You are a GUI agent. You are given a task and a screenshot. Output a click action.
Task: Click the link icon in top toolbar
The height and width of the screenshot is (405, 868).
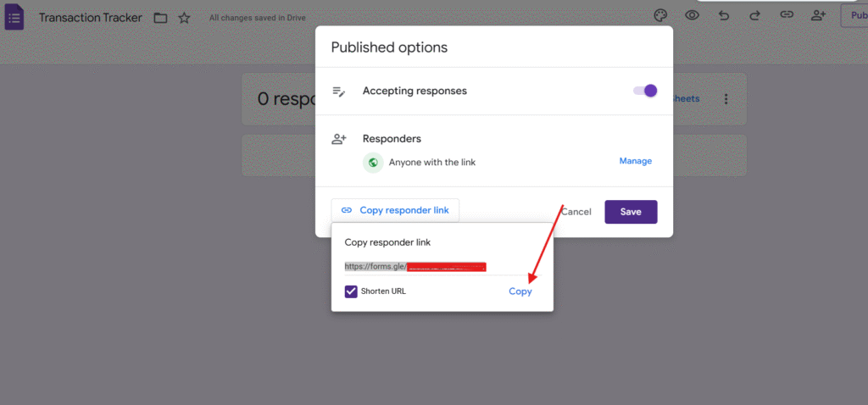pyautogui.click(x=787, y=15)
